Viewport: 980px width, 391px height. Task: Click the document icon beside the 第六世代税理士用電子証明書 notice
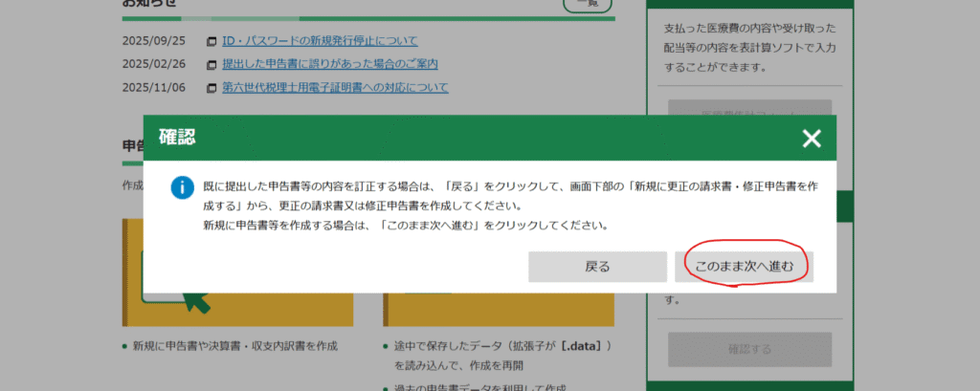point(210,88)
